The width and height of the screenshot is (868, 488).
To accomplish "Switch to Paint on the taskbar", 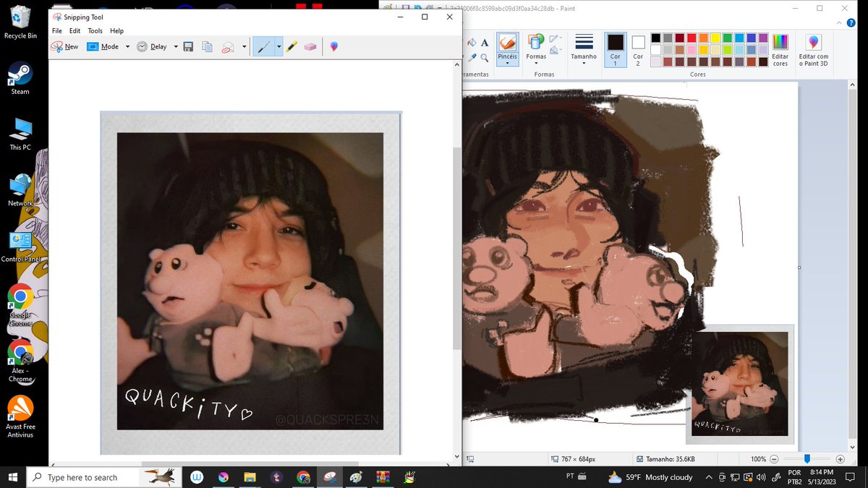I will pyautogui.click(x=357, y=477).
